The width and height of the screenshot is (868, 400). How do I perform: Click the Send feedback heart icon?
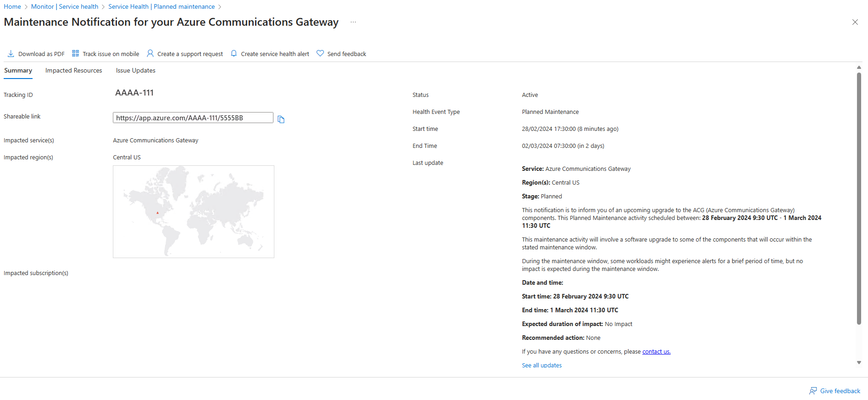[x=320, y=54]
